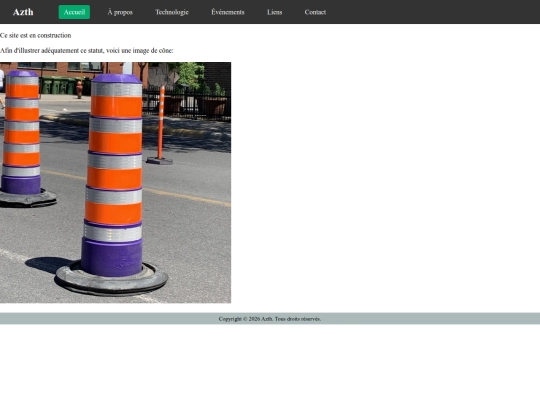Click the text "Ce site est en construction"
The height and width of the screenshot is (405, 540).
(x=35, y=35)
